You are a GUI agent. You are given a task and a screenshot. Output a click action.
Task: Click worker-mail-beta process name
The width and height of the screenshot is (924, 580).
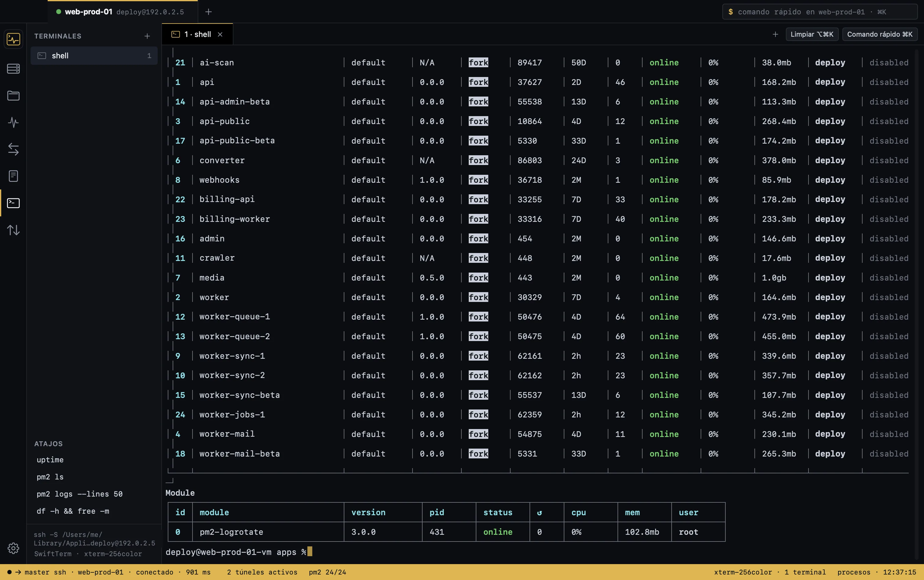pos(239,454)
